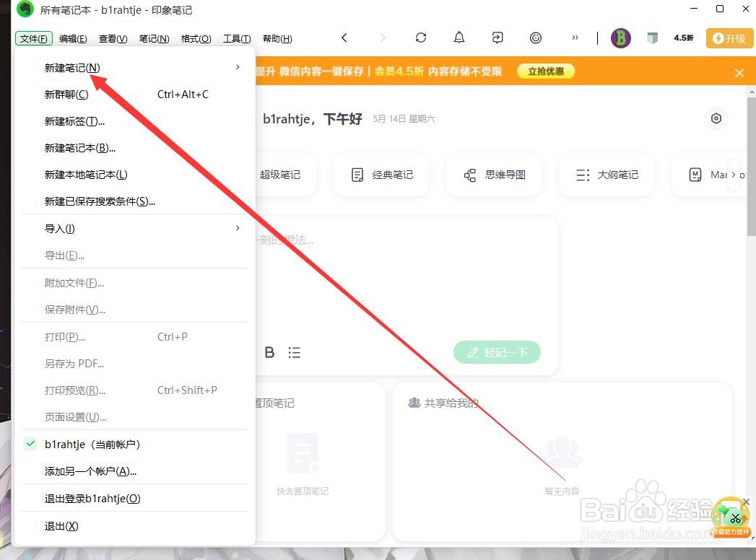Select 导入(I) menu entry

click(x=134, y=229)
